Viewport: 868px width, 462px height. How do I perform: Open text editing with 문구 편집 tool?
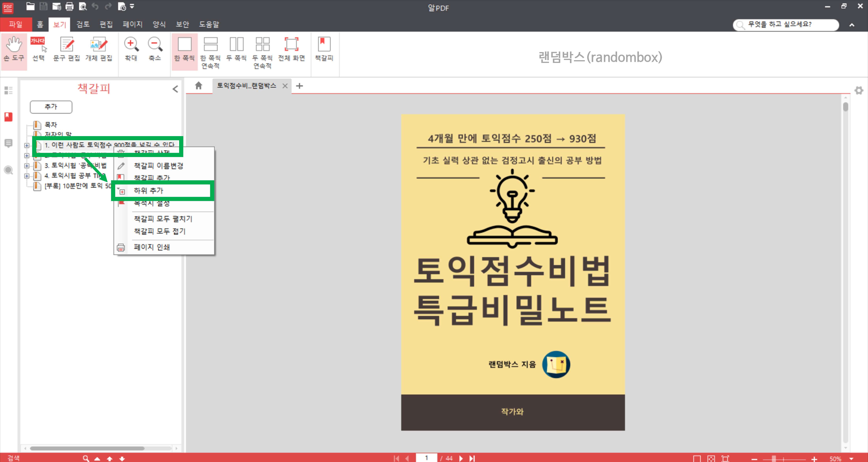(66, 51)
